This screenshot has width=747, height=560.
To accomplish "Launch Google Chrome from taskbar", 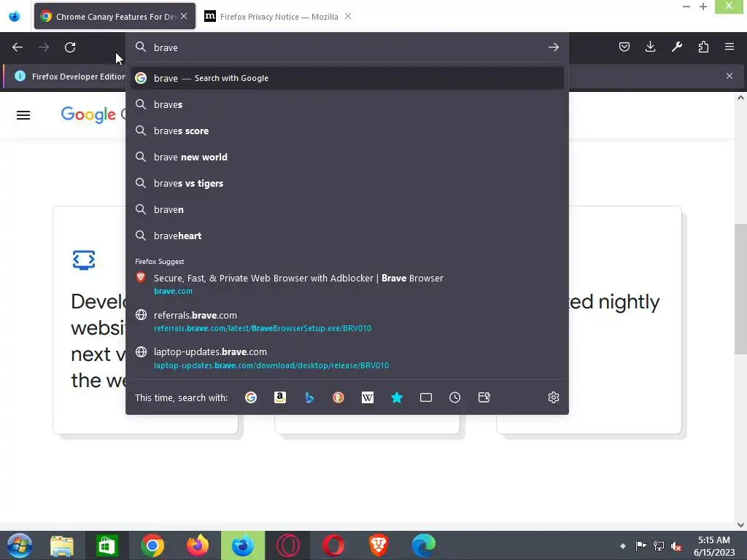I will [x=152, y=545].
